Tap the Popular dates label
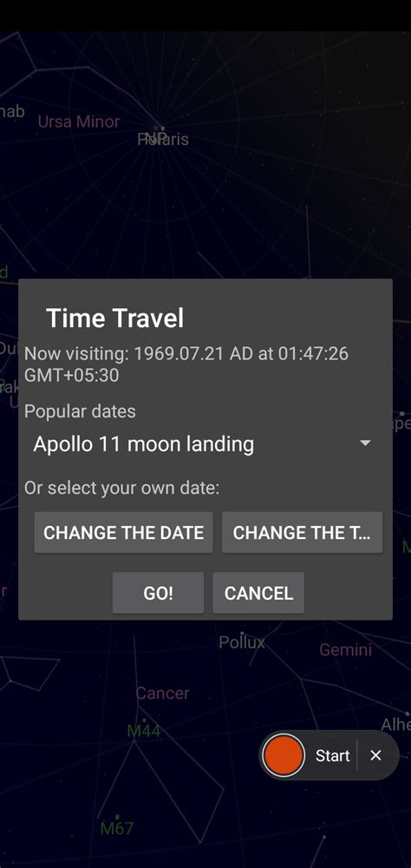The width and height of the screenshot is (411, 868). [x=81, y=411]
